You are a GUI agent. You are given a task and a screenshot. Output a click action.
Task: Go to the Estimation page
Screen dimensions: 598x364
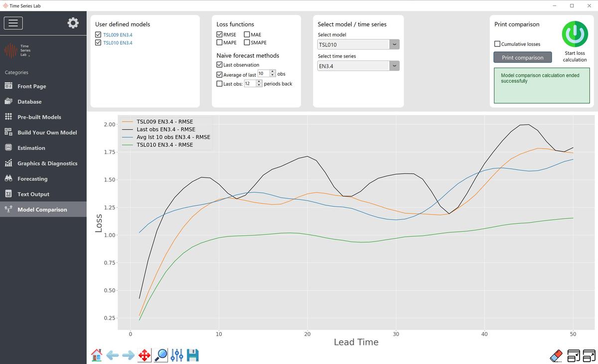(x=31, y=148)
